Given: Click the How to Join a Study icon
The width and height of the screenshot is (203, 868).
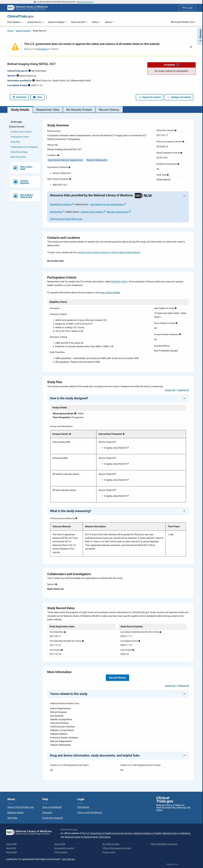Looking at the screenshot, I should [x=16, y=167].
